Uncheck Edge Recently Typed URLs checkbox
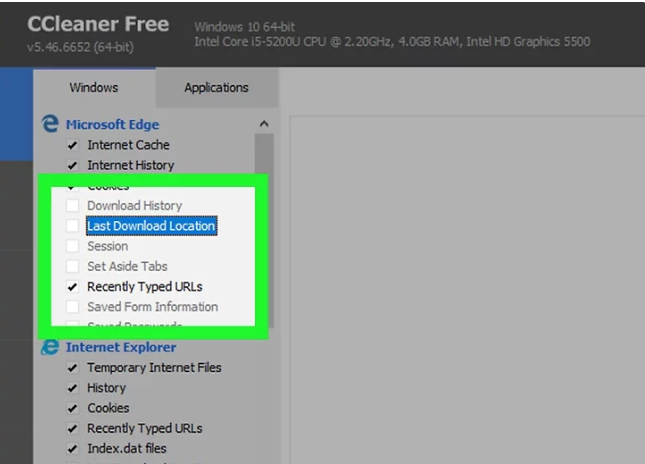This screenshot has width=645, height=464. point(73,287)
